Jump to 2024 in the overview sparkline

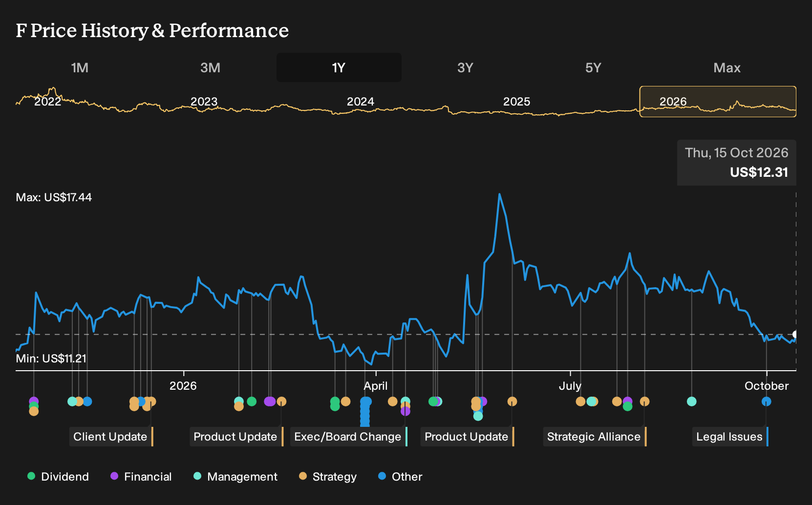360,102
